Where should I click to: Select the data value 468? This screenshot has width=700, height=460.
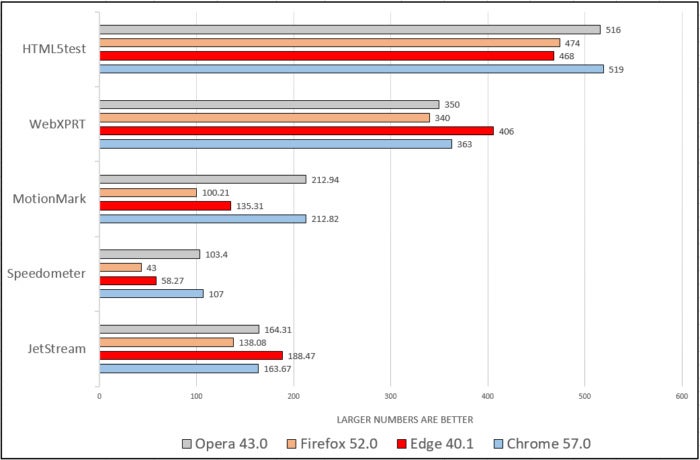click(x=567, y=56)
